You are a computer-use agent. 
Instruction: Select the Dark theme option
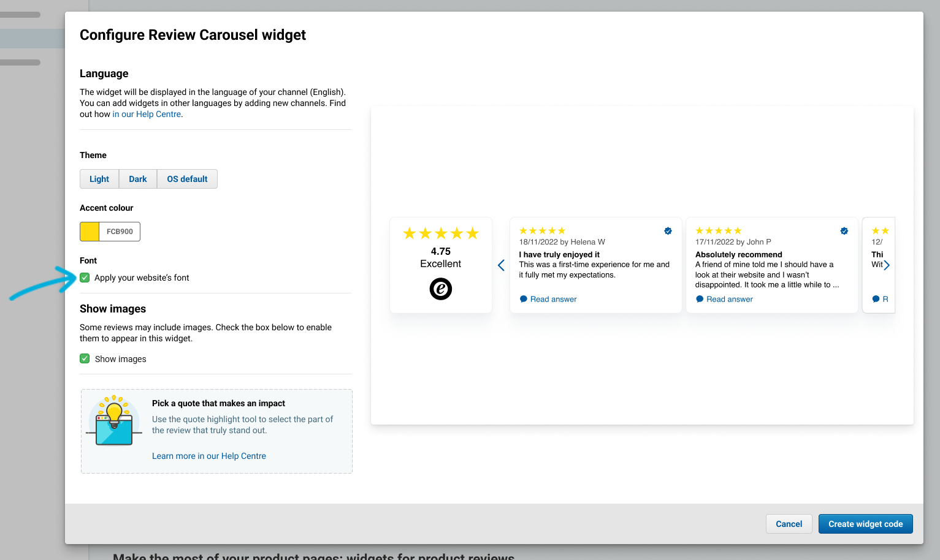[x=138, y=179]
